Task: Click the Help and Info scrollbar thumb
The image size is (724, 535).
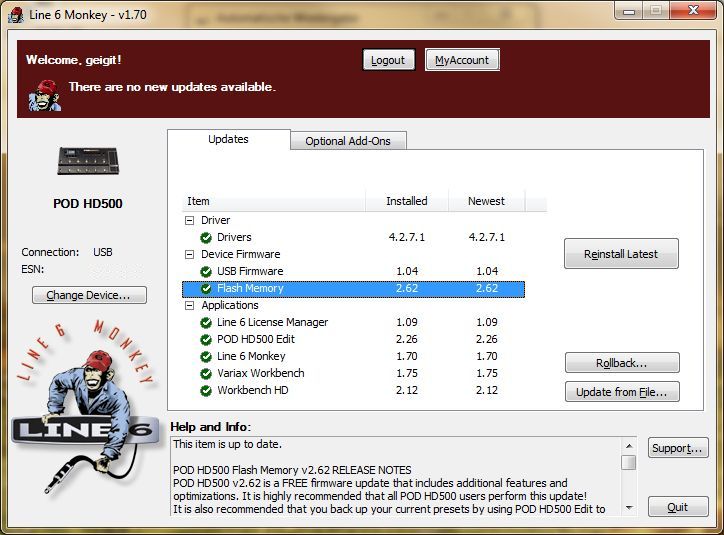Action: click(x=628, y=463)
